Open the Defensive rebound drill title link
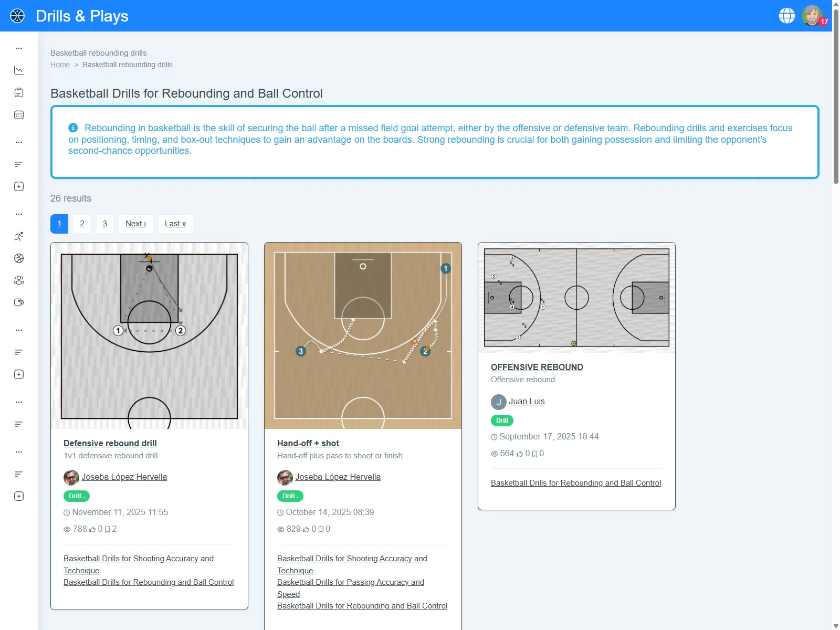This screenshot has width=840, height=630. pos(110,443)
